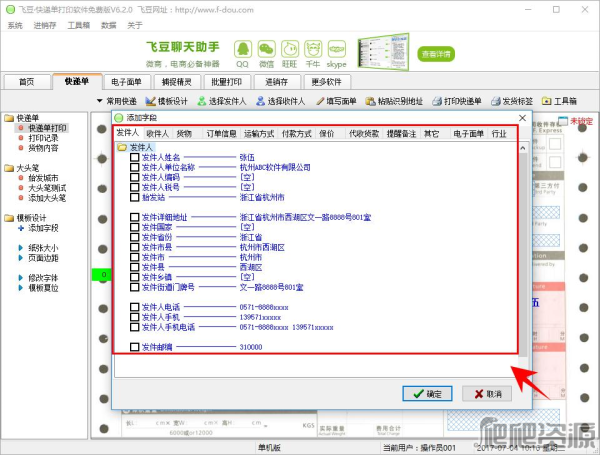600x455 pixels.
Task: Switch to the 运输方式 tab
Action: pyautogui.click(x=259, y=134)
